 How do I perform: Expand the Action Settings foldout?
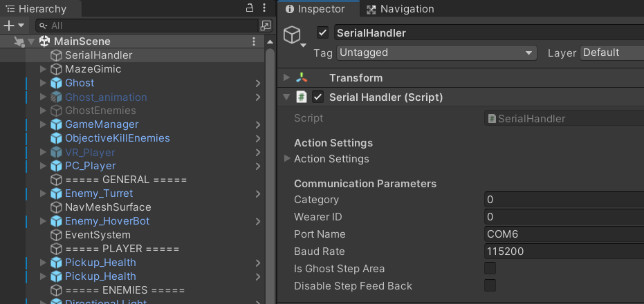[288, 159]
